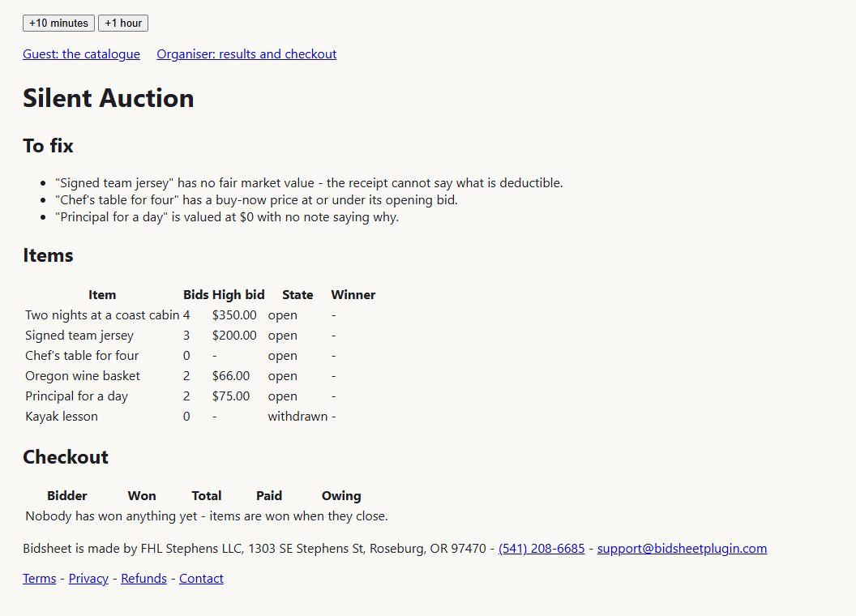
Task: Select the Items section heading
Action: (48, 255)
